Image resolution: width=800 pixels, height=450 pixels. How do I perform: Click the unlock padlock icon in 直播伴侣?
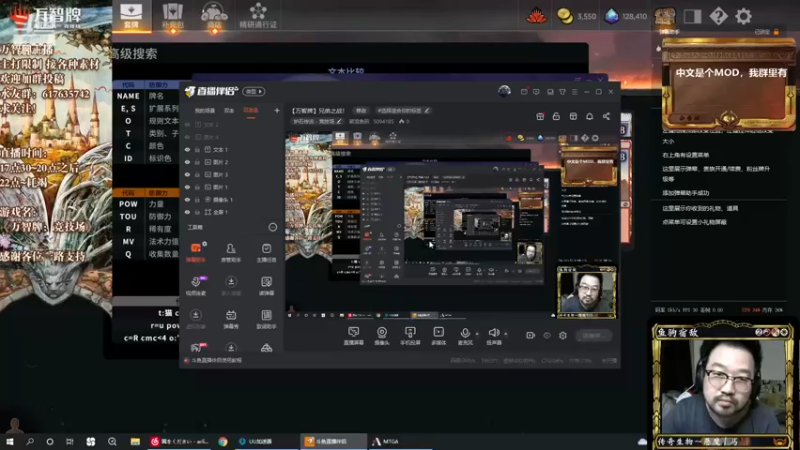556,116
